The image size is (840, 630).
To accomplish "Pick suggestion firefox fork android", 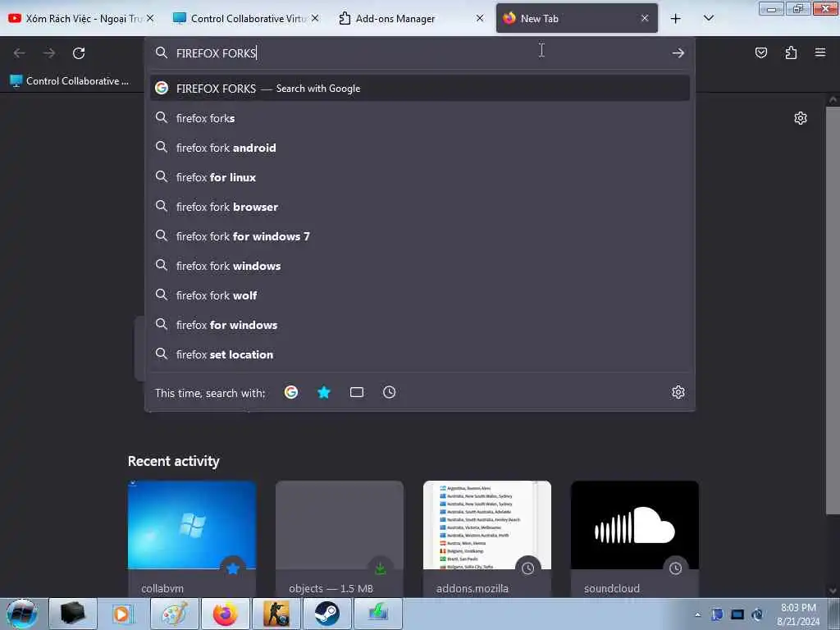I will [x=420, y=148].
